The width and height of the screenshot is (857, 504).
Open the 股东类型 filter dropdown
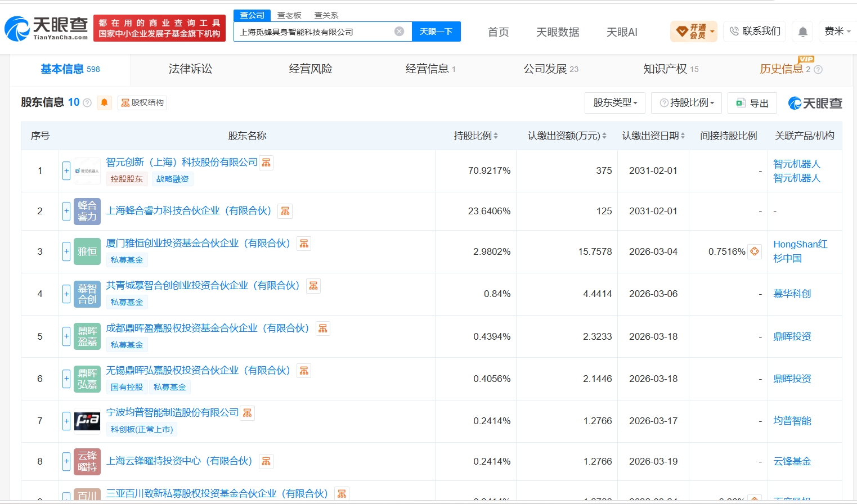click(615, 103)
